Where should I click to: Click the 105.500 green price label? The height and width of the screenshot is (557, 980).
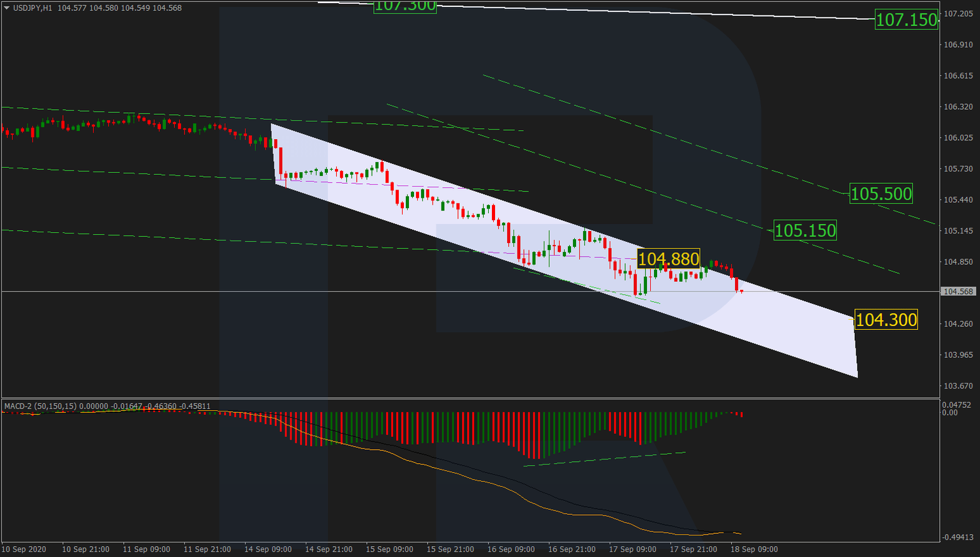coord(882,193)
